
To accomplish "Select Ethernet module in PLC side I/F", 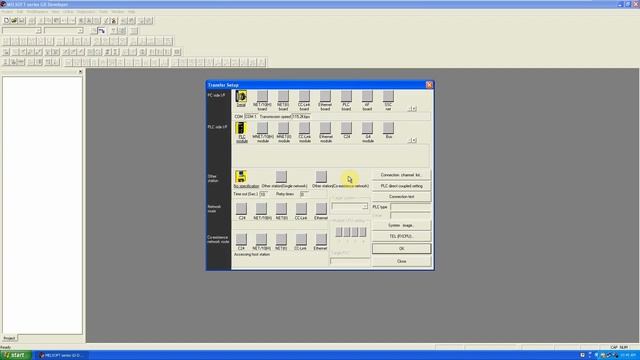I will 326,129.
